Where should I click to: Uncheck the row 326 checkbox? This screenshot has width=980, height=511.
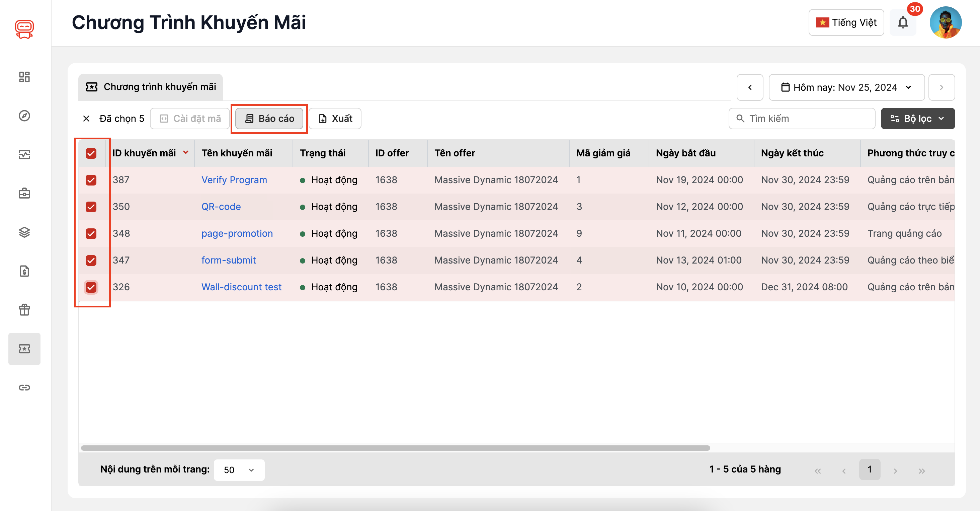point(91,287)
